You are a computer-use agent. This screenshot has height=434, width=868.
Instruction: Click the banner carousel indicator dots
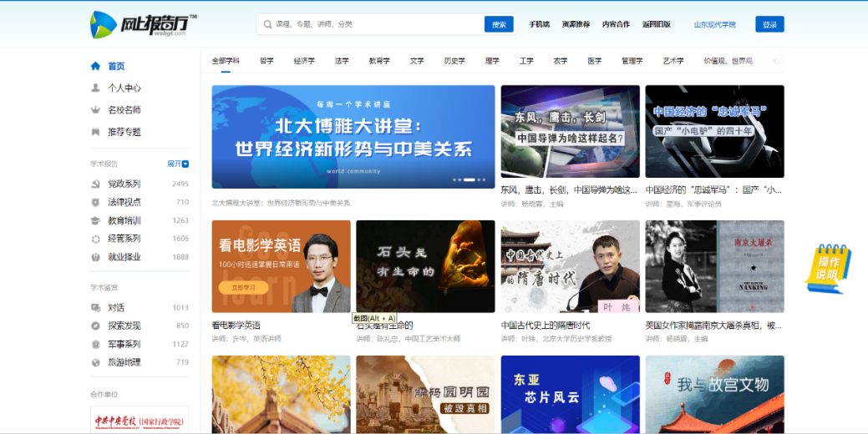[469, 179]
